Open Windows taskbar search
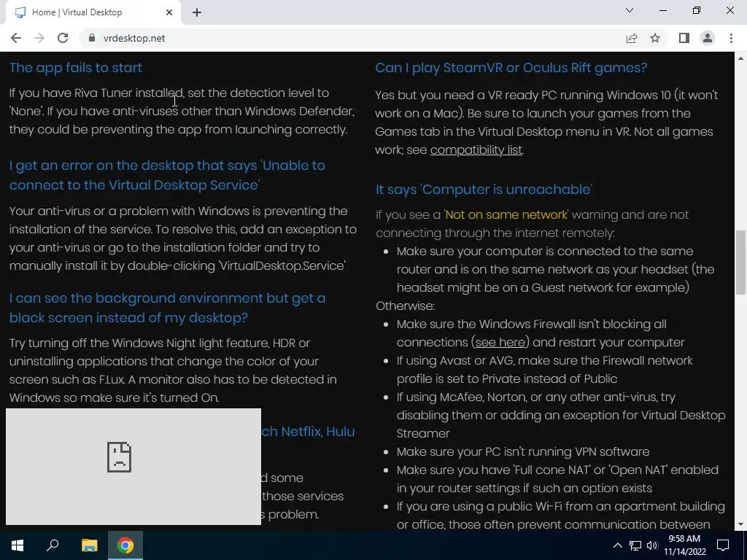The image size is (747, 560). (x=53, y=545)
